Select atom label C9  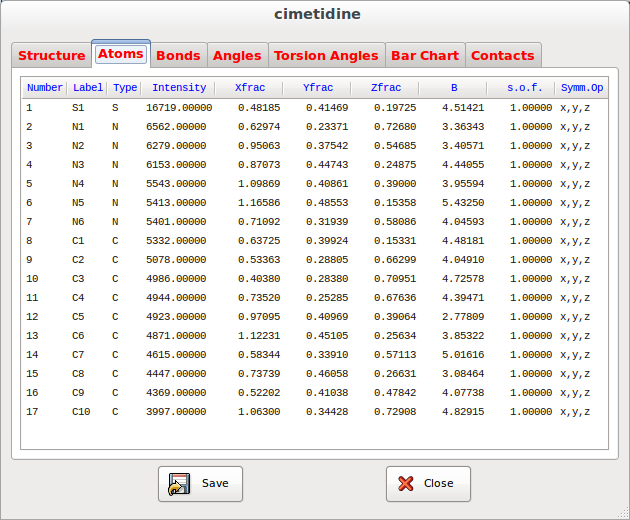pyautogui.click(x=78, y=393)
